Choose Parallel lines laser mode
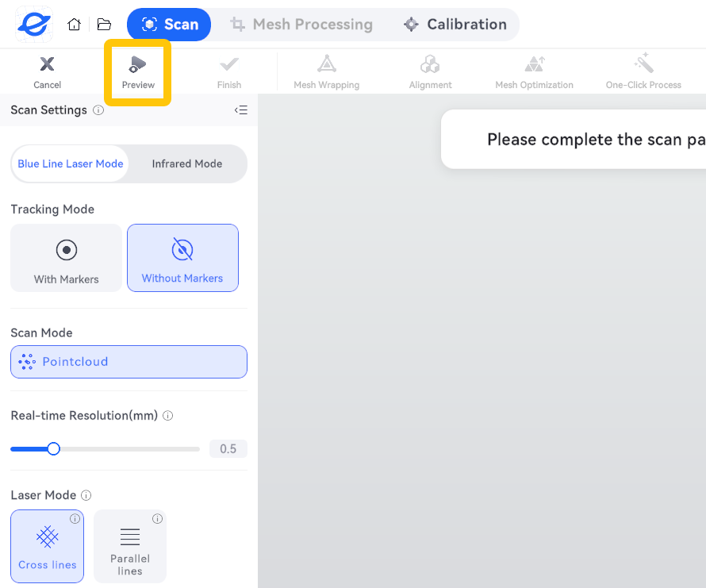This screenshot has width=706, height=588. (130, 546)
